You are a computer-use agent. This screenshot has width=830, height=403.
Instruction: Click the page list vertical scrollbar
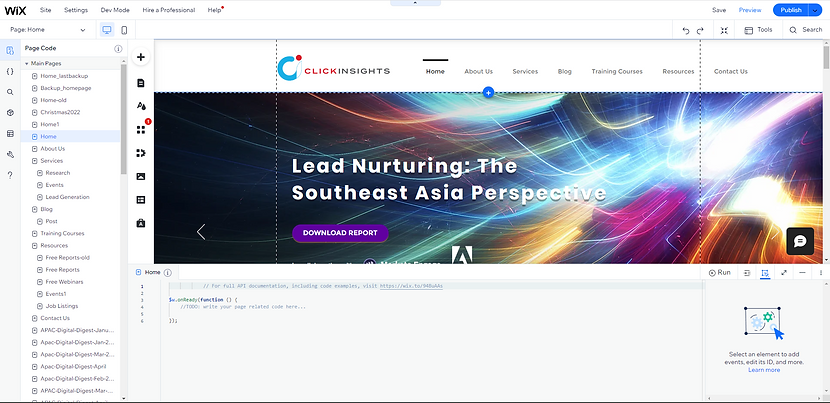pyautogui.click(x=124, y=120)
